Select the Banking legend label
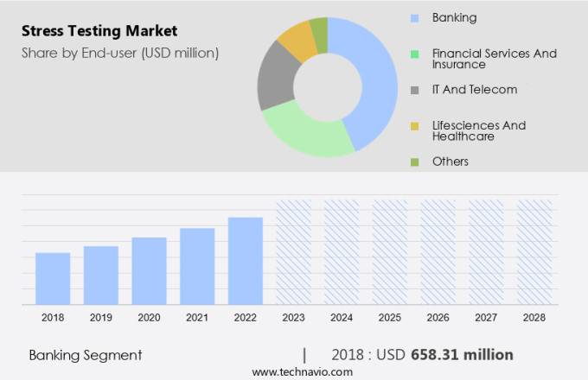The image size is (588, 380). (454, 17)
